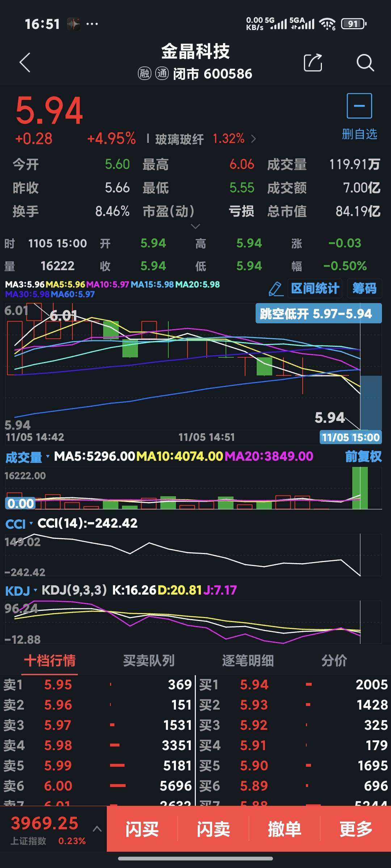Tap the 上证指数 3969.25 value

[x=45, y=823]
